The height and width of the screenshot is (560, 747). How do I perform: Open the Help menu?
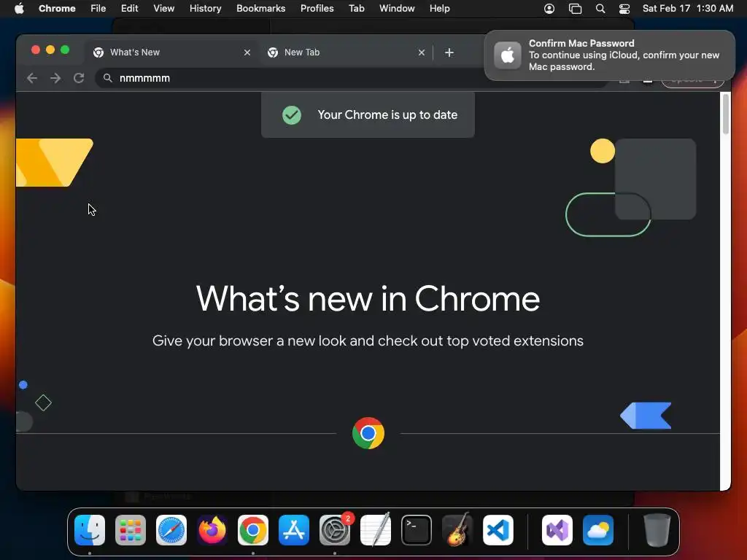click(439, 8)
